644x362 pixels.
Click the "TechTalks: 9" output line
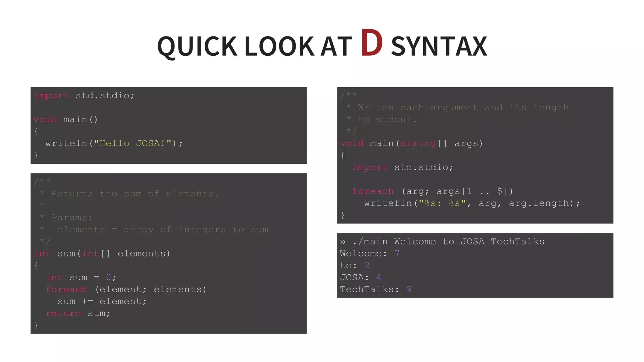pos(375,289)
